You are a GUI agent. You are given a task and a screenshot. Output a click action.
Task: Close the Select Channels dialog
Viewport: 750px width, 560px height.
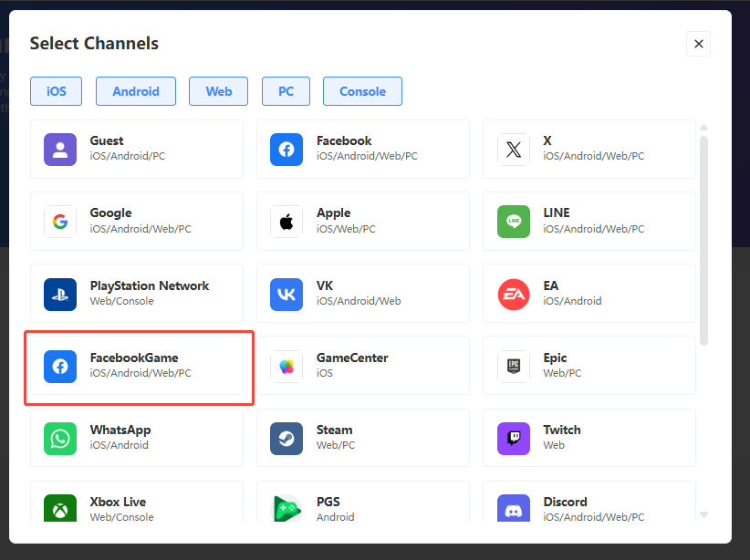[698, 44]
